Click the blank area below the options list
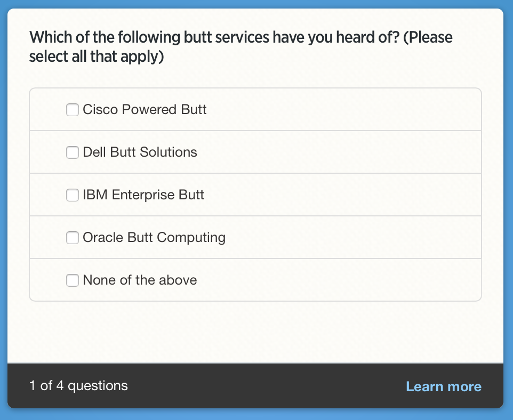Screen dimensions: 513x420 click(x=255, y=332)
